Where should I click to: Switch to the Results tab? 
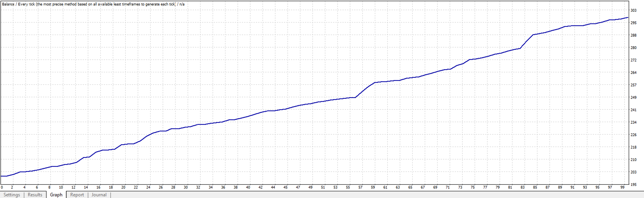click(x=35, y=195)
